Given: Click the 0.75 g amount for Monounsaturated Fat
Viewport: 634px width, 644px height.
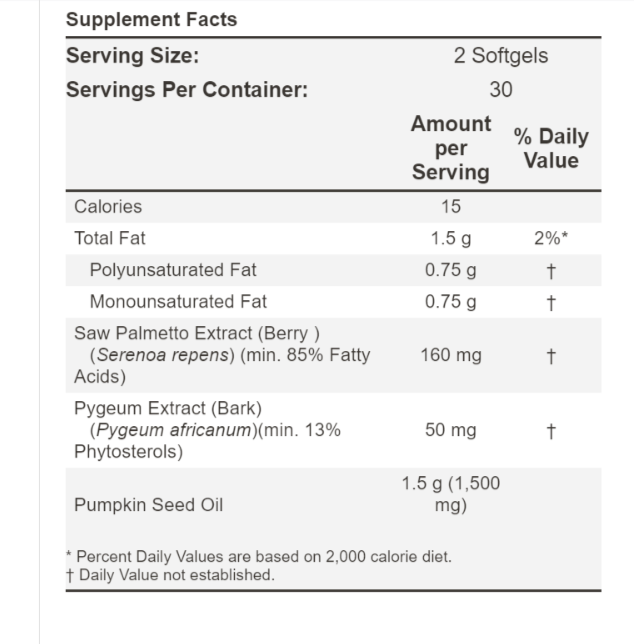Looking at the screenshot, I should [451, 302].
